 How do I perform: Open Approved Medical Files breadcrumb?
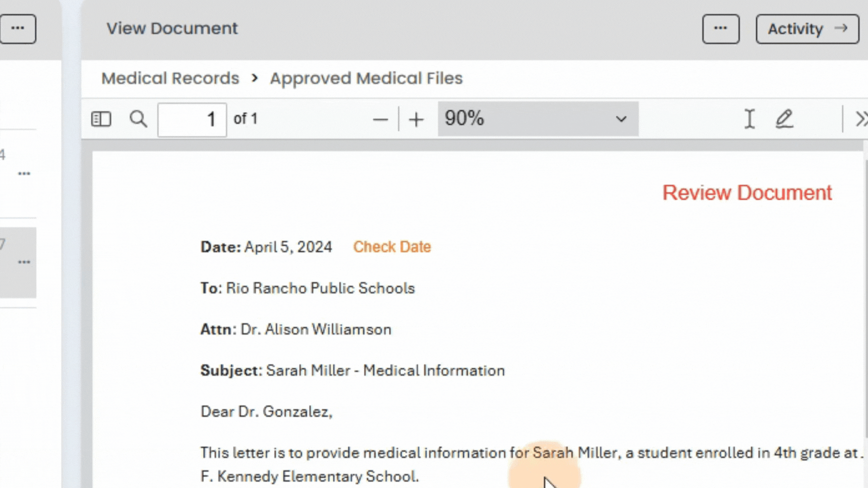[x=366, y=78]
